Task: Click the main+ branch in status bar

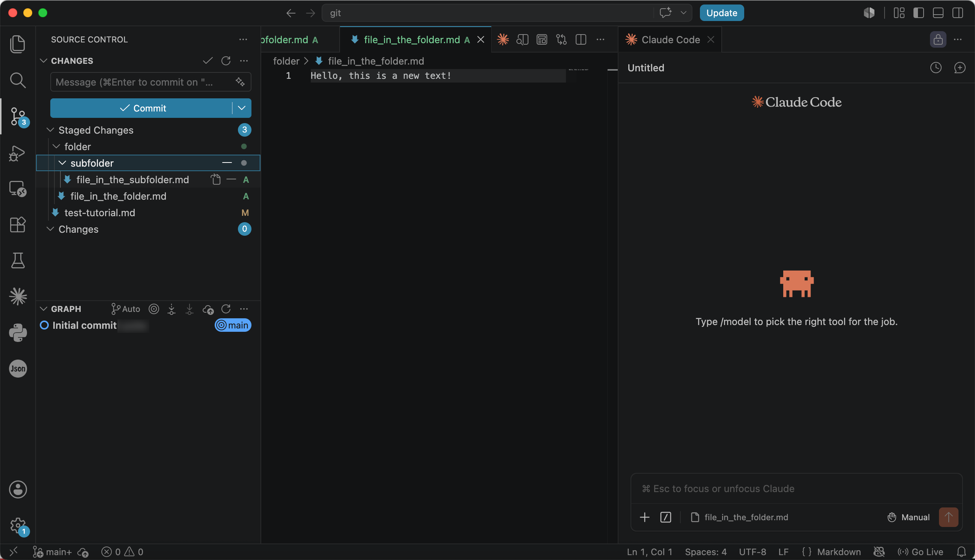Action: (x=52, y=552)
